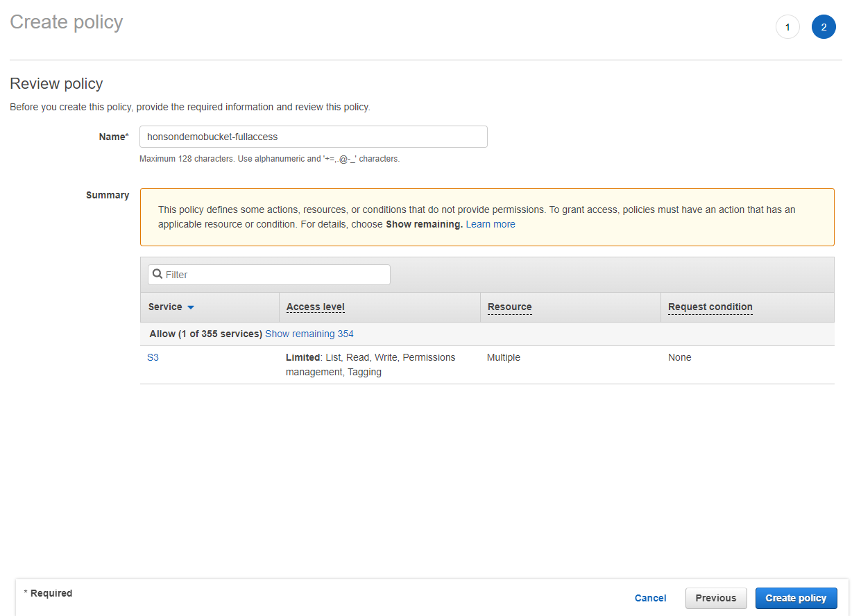This screenshot has height=616, width=861.
Task: Focus the policy Name text field
Action: (x=313, y=137)
